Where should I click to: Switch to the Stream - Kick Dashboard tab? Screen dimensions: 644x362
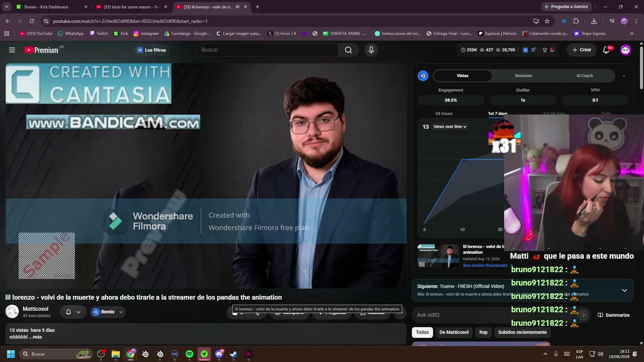pyautogui.click(x=51, y=7)
